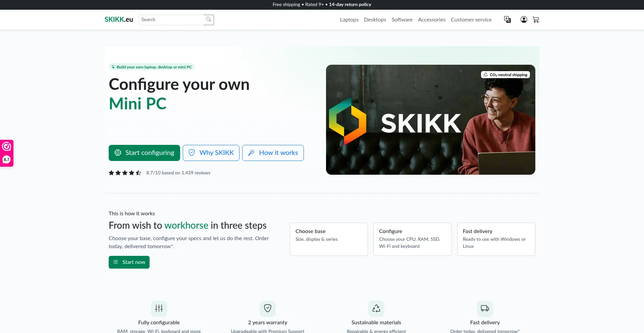Open the shopping cart
The height and width of the screenshot is (333, 644).
[536, 20]
